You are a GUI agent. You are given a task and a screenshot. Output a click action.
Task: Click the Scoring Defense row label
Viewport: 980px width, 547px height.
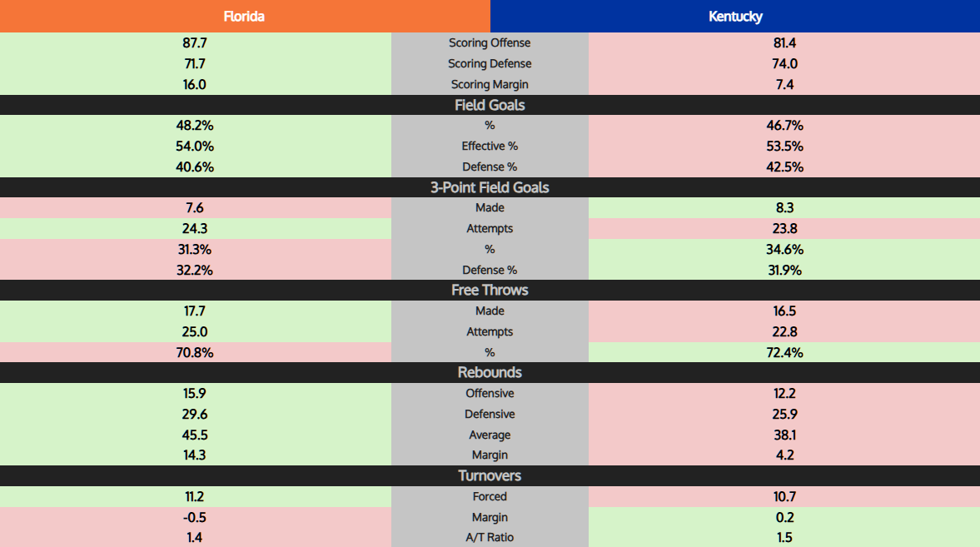(x=490, y=63)
